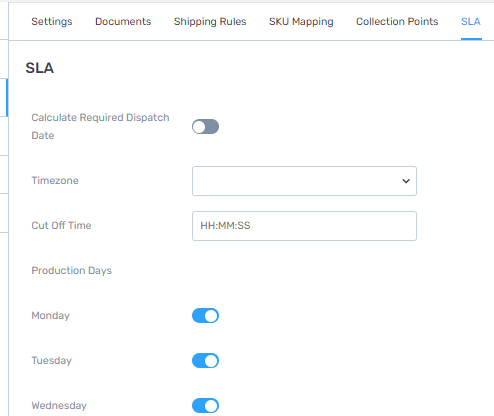The image size is (494, 416).
Task: Open the SKU Mapping tab
Action: click(x=301, y=22)
